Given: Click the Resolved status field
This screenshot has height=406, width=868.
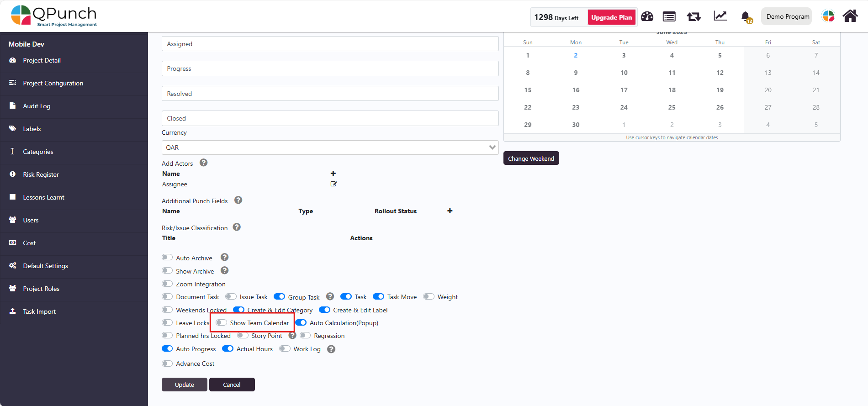Looking at the screenshot, I should pyautogui.click(x=330, y=94).
